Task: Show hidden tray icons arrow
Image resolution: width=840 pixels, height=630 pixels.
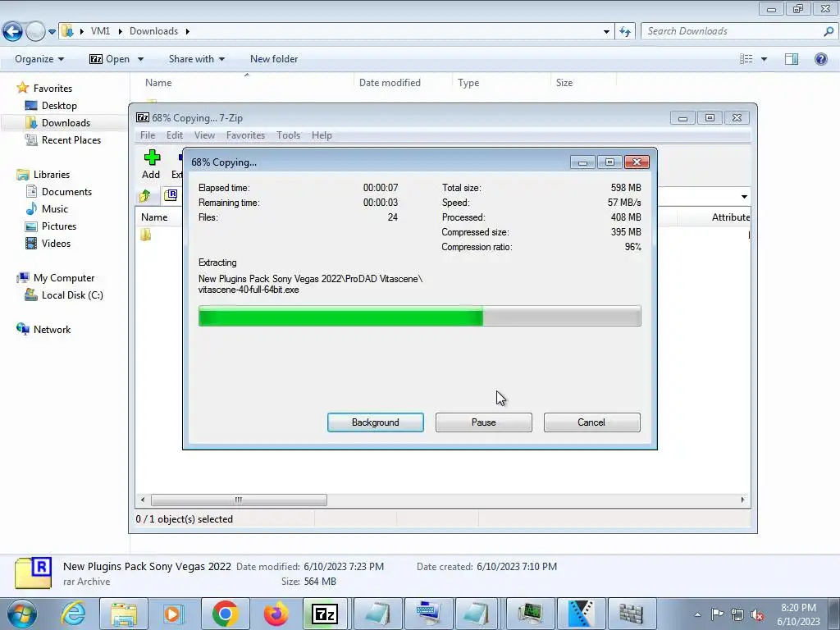Action: pos(697,614)
